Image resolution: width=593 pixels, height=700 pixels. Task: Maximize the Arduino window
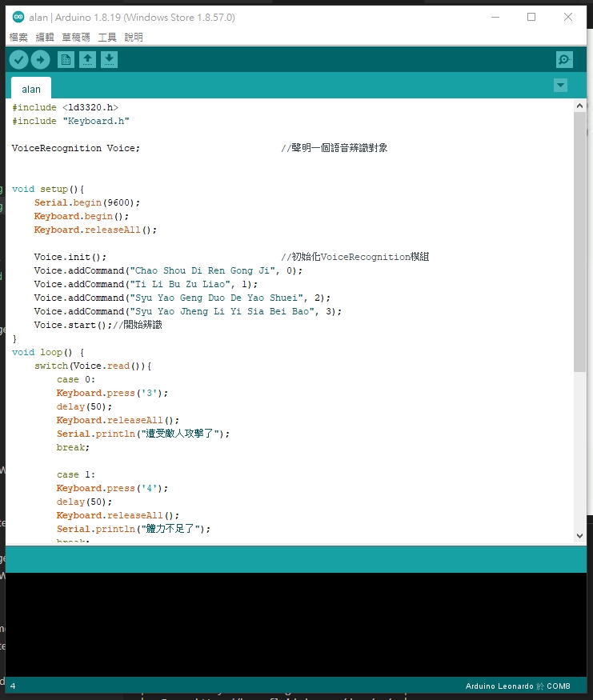coord(531,17)
